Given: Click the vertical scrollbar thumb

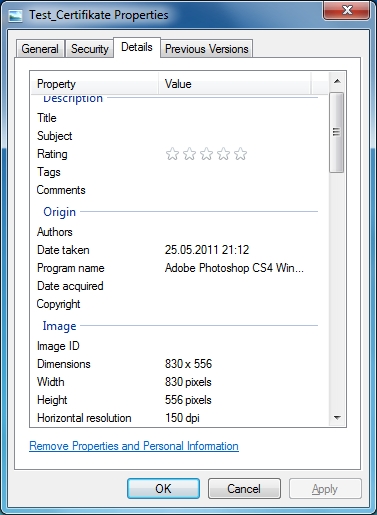Looking at the screenshot, I should 337,132.
